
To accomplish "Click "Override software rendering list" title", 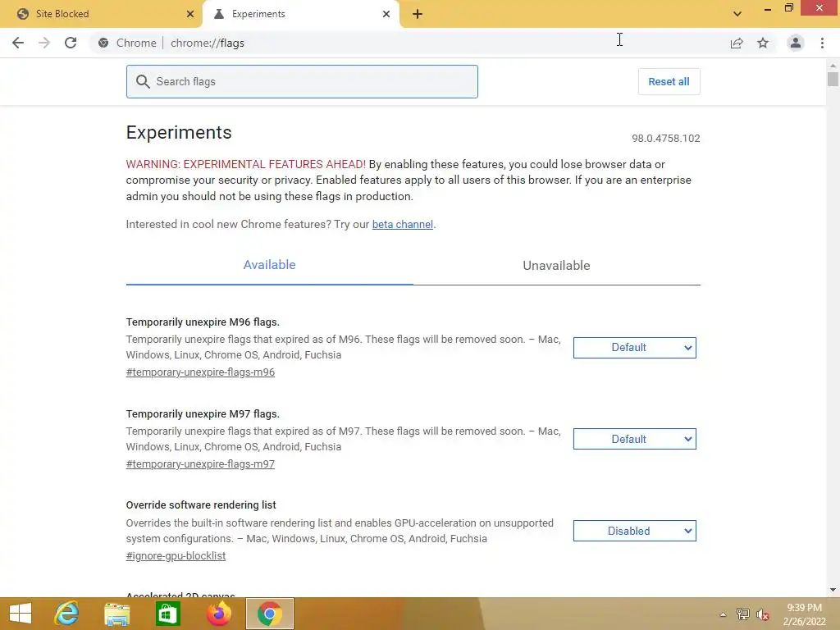I will [x=201, y=504].
